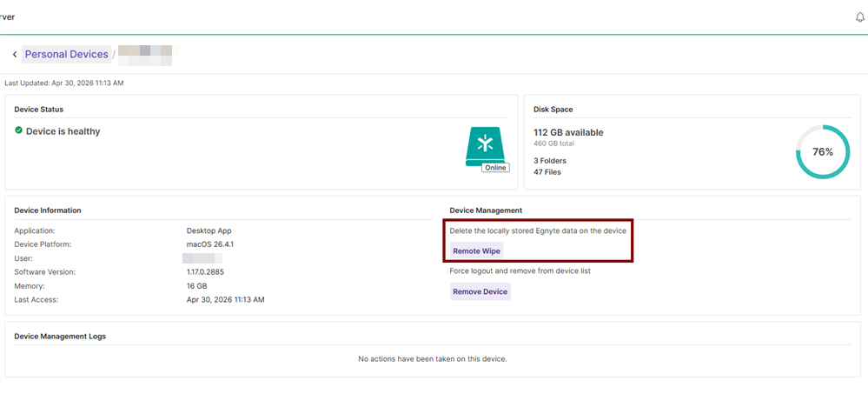The height and width of the screenshot is (394, 868).
Task: Go back using the left chevron arrow
Action: (15, 54)
